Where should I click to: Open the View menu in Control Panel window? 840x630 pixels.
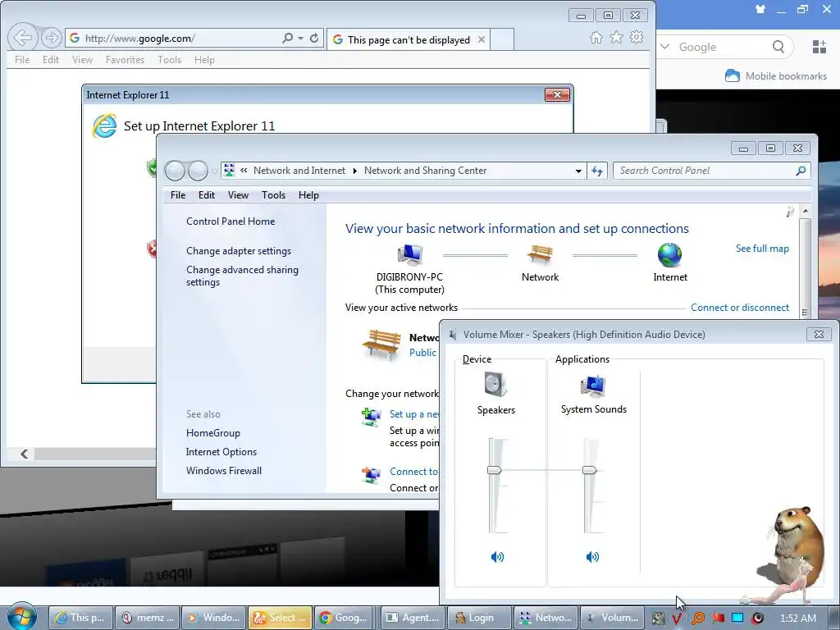tap(238, 195)
